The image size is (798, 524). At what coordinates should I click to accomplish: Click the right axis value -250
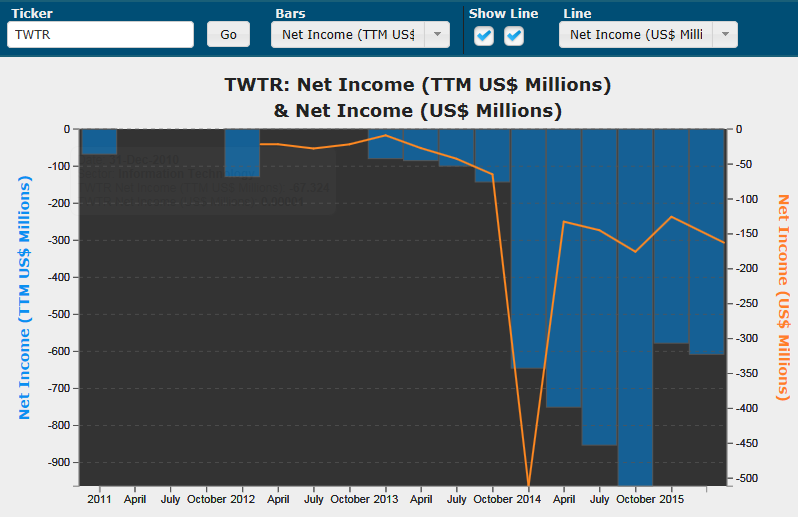(747, 303)
